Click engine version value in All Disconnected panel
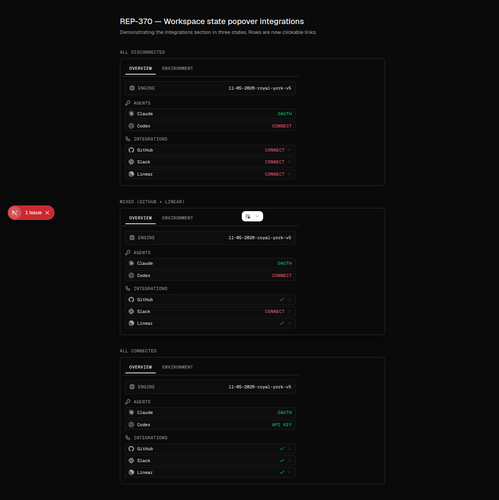 [x=260, y=88]
